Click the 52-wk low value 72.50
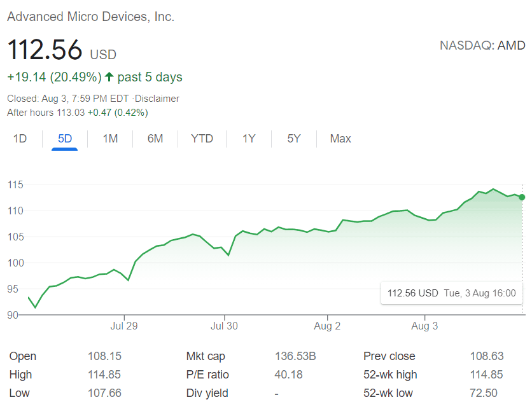532x402 pixels. coord(484,393)
